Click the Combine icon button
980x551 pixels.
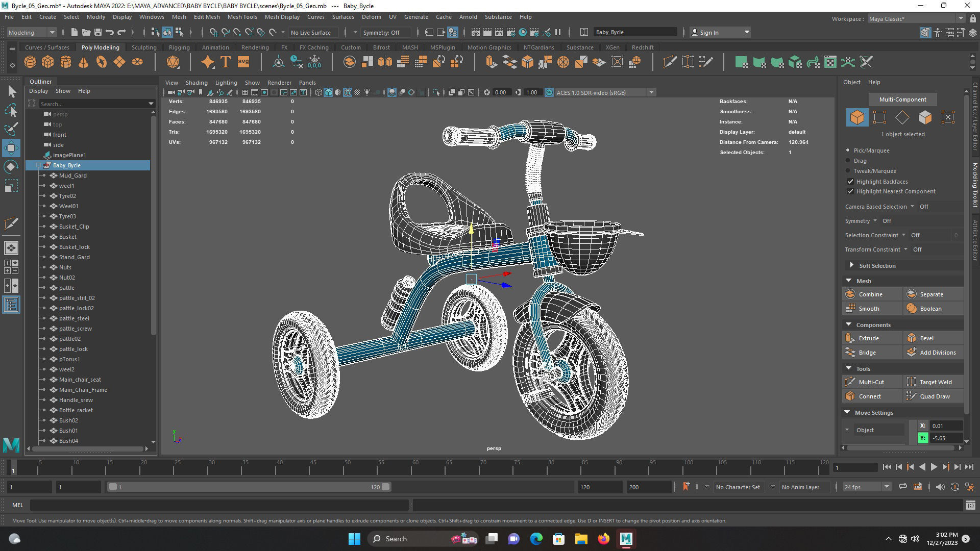point(850,294)
